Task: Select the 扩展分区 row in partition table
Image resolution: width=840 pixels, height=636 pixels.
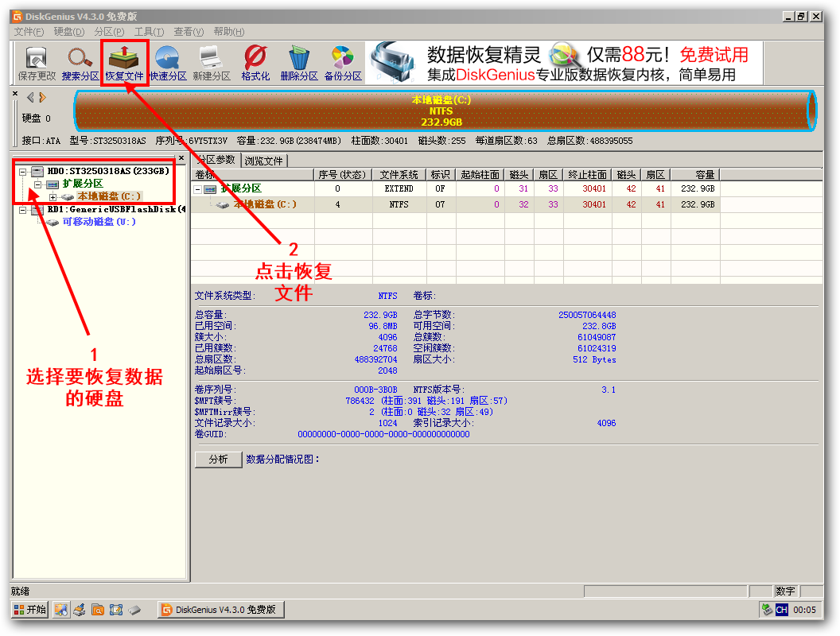Action: click(x=454, y=189)
